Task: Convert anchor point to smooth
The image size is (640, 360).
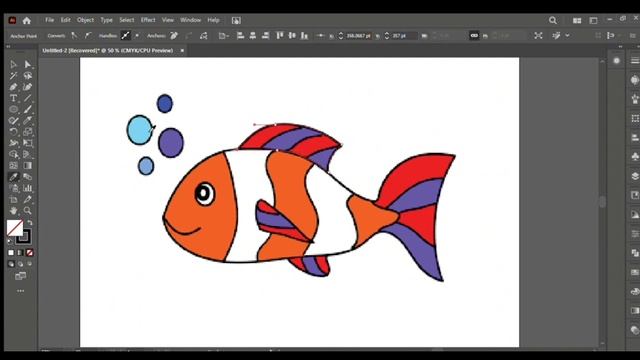Action: click(x=88, y=36)
